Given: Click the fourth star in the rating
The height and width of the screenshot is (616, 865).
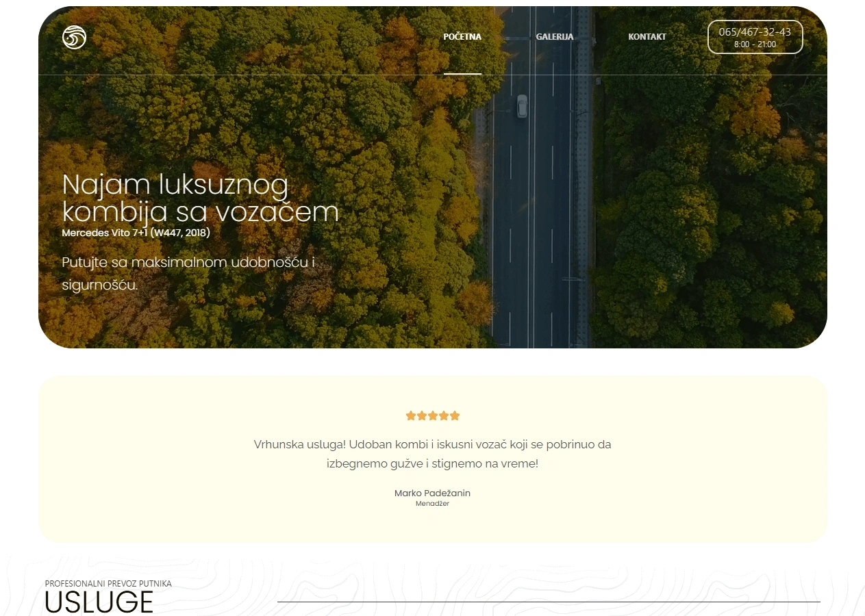Looking at the screenshot, I should point(444,415).
